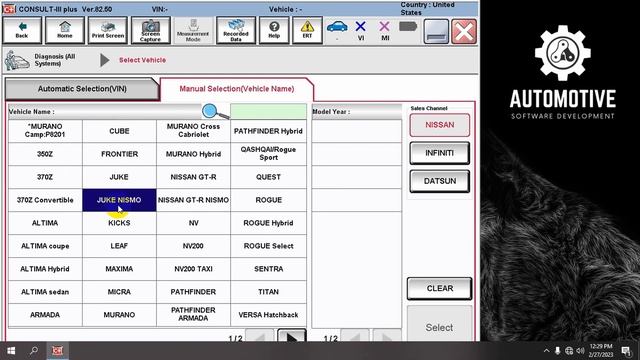This screenshot has height=360, width=640.
Task: Select the PATHFINDER Hybrid vehicle
Action: (268, 131)
